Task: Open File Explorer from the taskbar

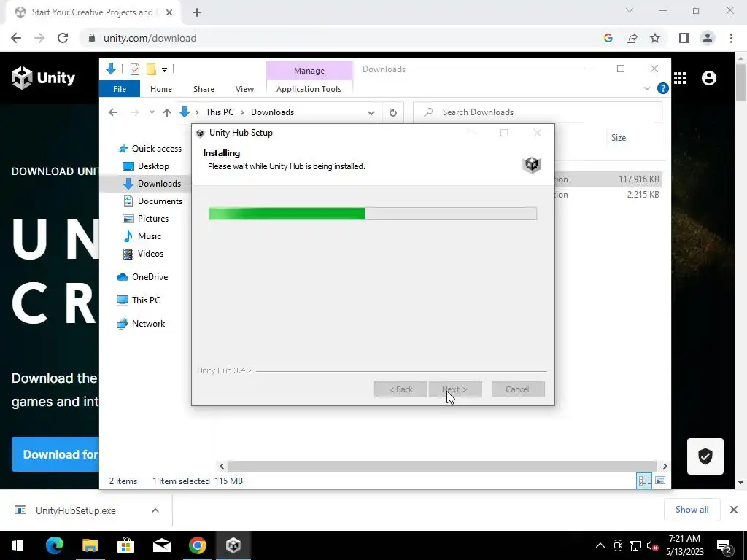Action: pos(90,545)
